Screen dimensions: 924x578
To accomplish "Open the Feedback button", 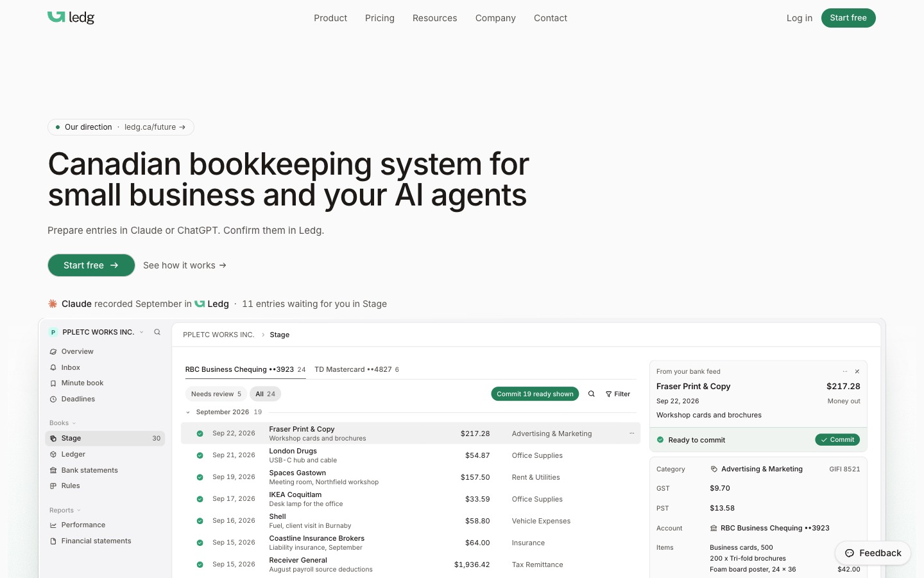I will click(873, 553).
